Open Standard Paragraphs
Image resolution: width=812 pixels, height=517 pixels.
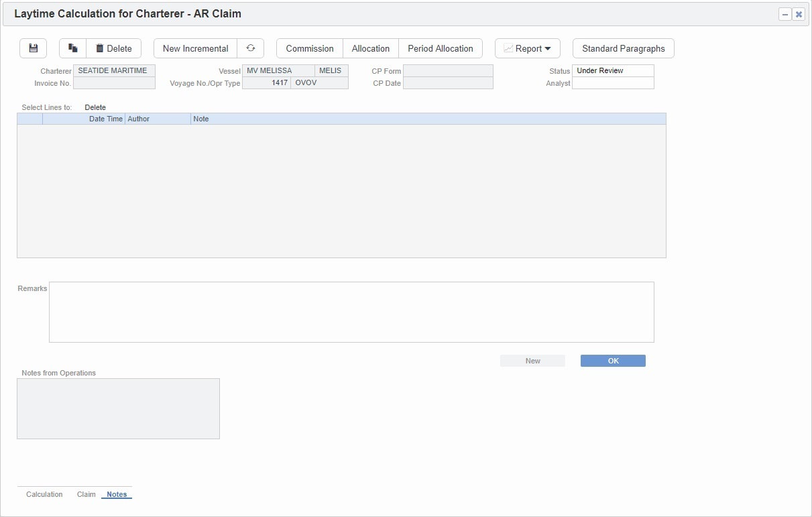623,48
